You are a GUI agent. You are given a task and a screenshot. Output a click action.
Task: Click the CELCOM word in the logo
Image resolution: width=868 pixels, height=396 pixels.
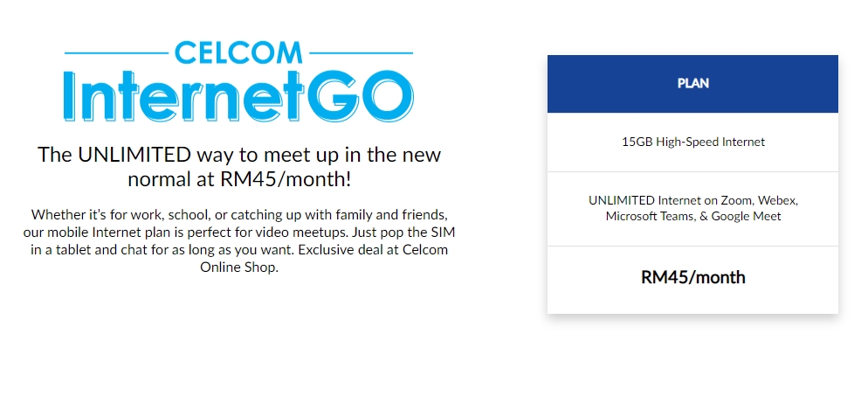(x=239, y=53)
